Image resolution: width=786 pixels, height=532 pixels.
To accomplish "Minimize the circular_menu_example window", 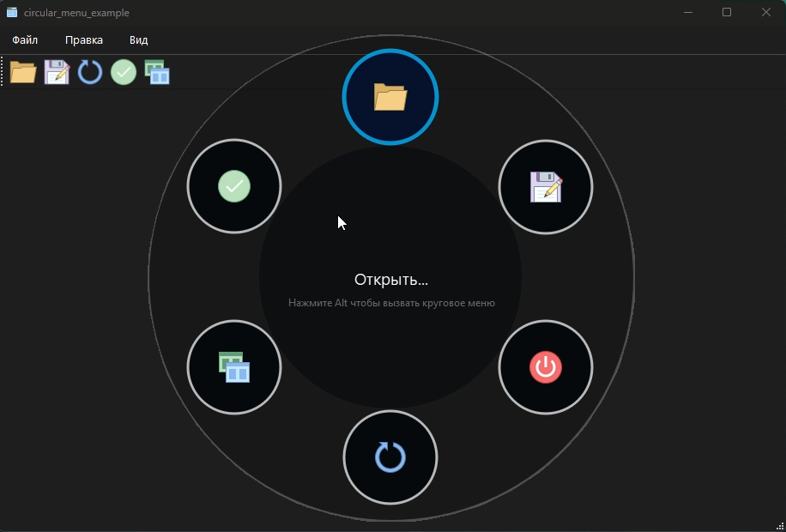I will pyautogui.click(x=688, y=13).
